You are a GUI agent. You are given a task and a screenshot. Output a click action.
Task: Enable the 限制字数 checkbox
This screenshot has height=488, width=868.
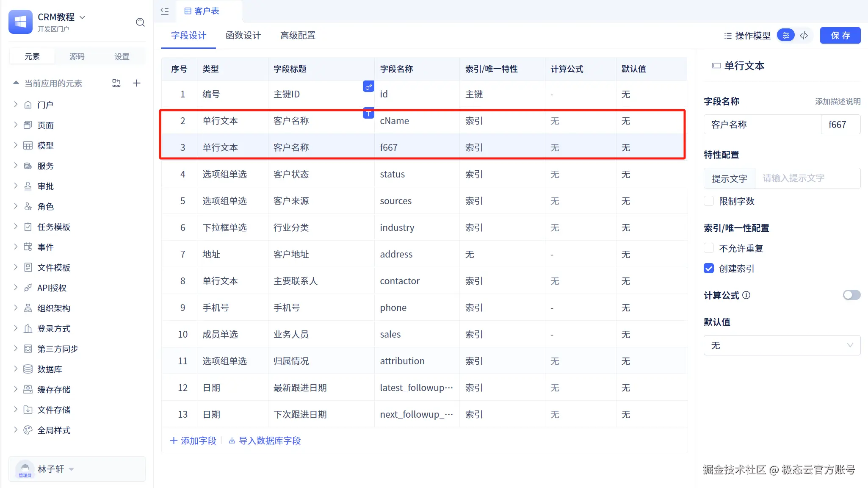[709, 201]
